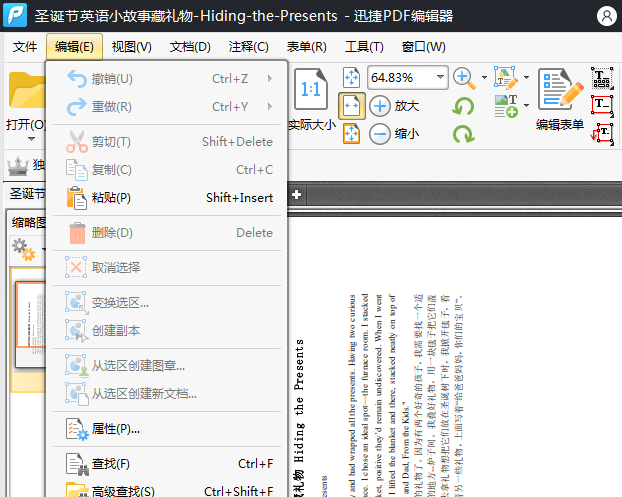Click the app logo icon in title bar
Image resolution: width=622 pixels, height=497 pixels.
tap(15, 15)
